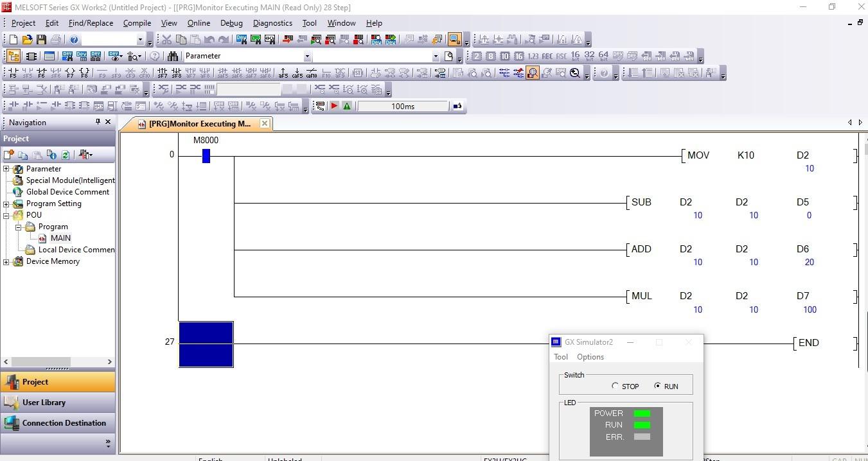Open the Debug menu

tap(231, 23)
